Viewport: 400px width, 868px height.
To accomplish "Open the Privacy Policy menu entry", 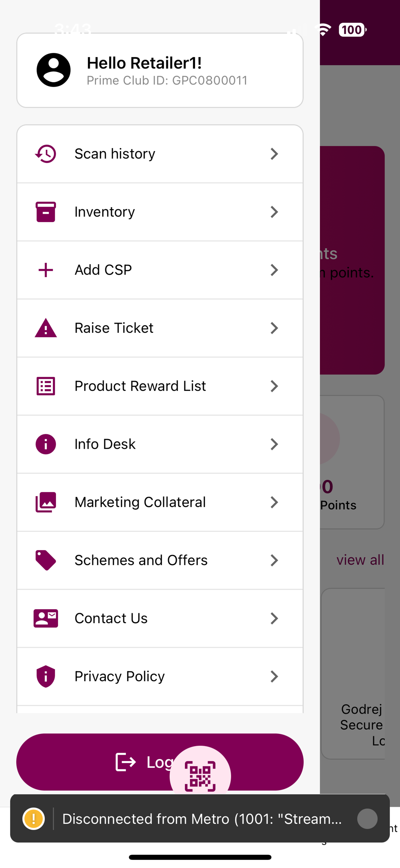I will [160, 676].
